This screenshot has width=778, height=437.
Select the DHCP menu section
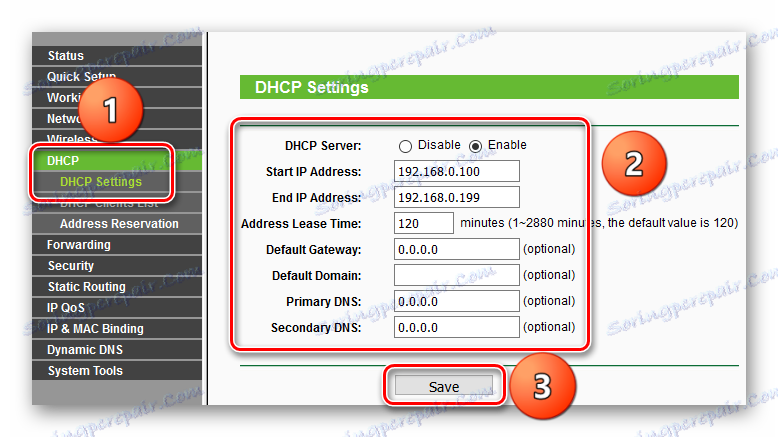tap(117, 161)
